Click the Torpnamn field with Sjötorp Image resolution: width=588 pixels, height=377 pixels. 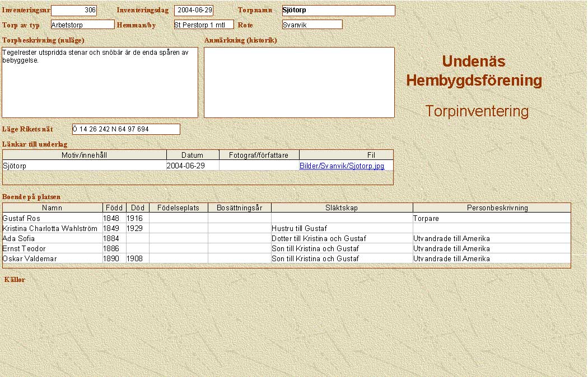tap(338, 11)
